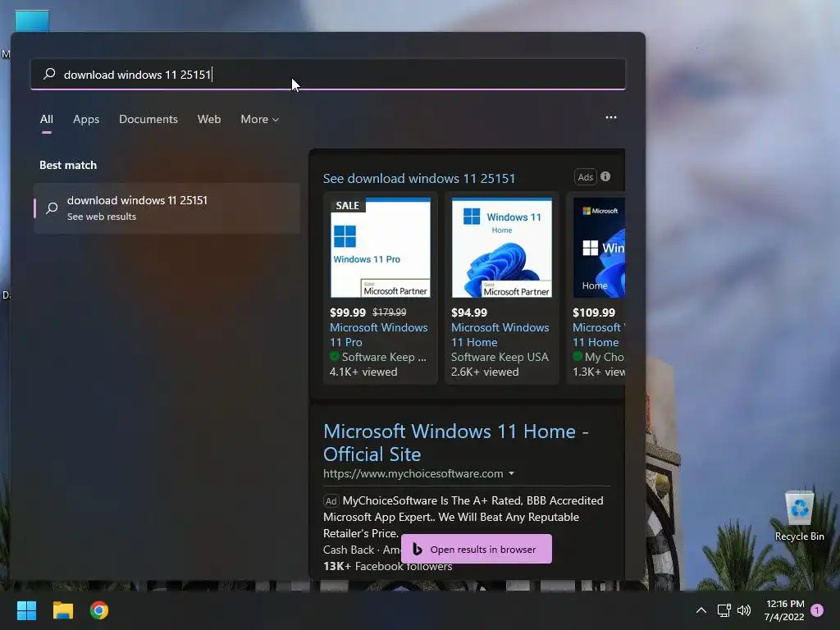
Task: Open 'See download windows 11 25151' link
Action: 419,178
